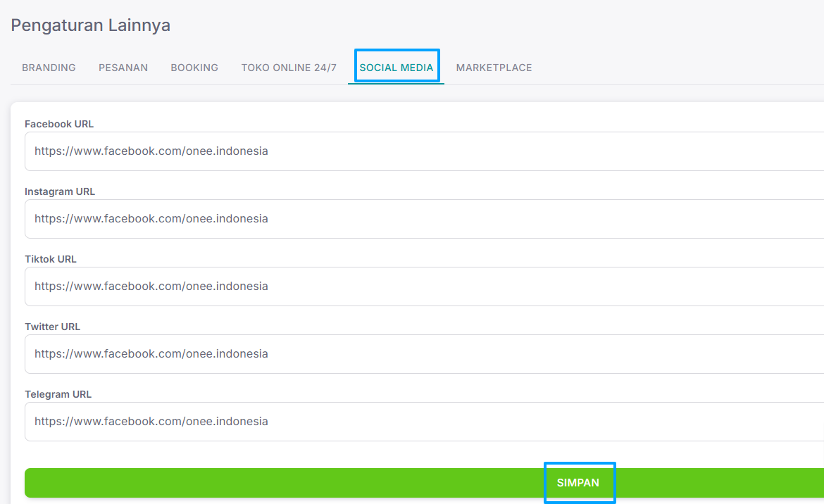This screenshot has height=504, width=824.
Task: Click the Pengaturan Lainnya page heading
Action: pyautogui.click(x=90, y=25)
